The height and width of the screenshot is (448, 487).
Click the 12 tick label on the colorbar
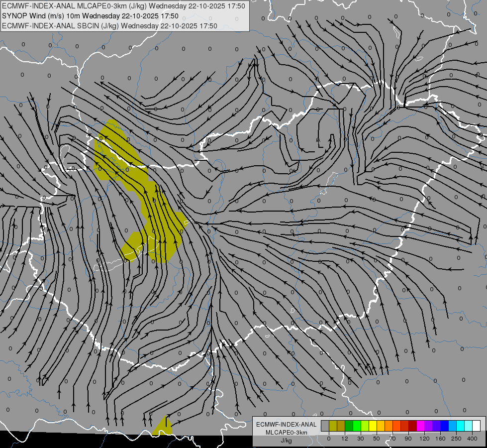coord(345,439)
